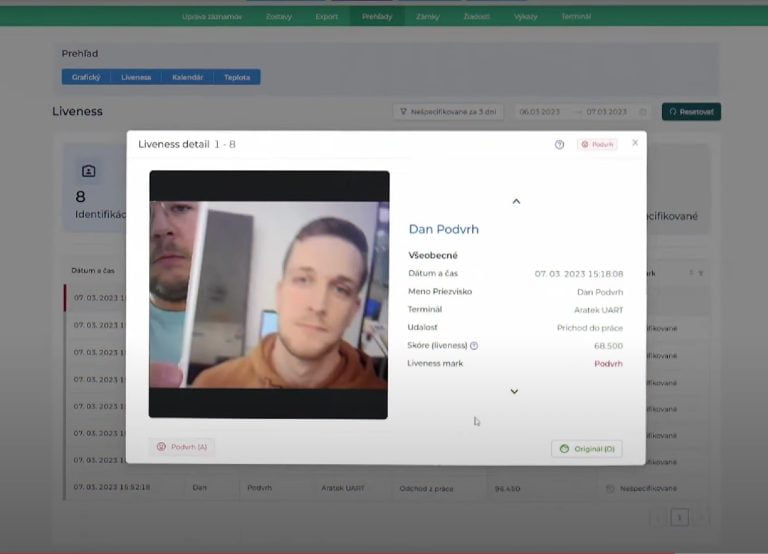This screenshot has height=554, width=768.
Task: Select page 1 in table pagination
Action: [x=679, y=517]
